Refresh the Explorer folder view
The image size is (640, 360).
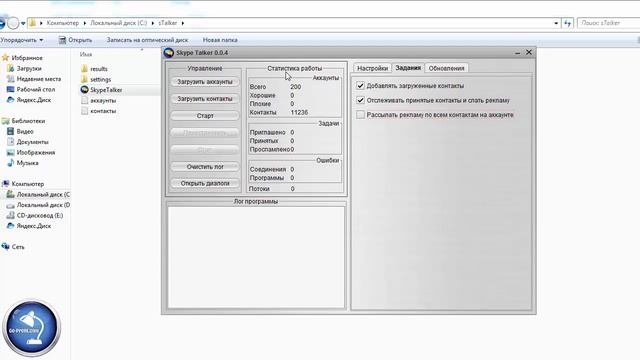(567, 23)
